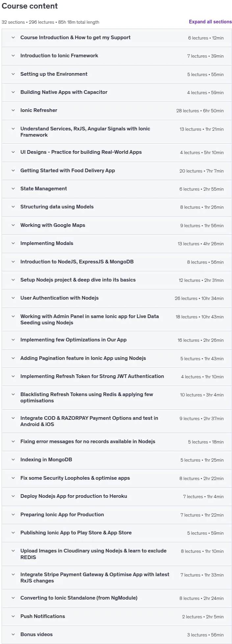
Task: Open Structuring data using Models section
Action: [x=116, y=207]
